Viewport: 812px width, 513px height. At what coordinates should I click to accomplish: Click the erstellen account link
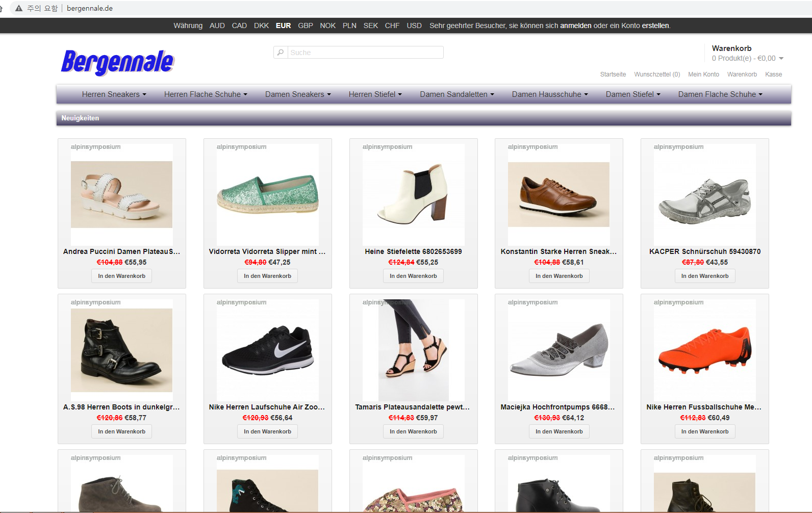[655, 25]
